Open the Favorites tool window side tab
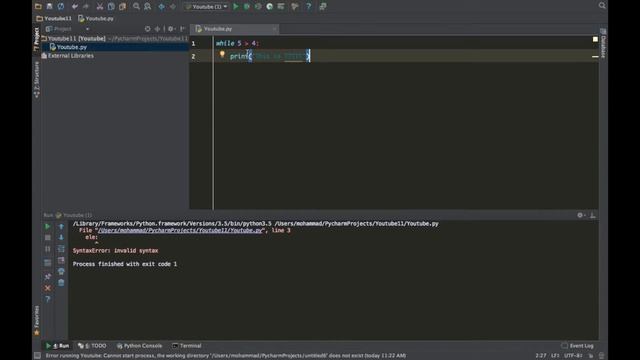The image size is (640, 360). pyautogui.click(x=36, y=321)
